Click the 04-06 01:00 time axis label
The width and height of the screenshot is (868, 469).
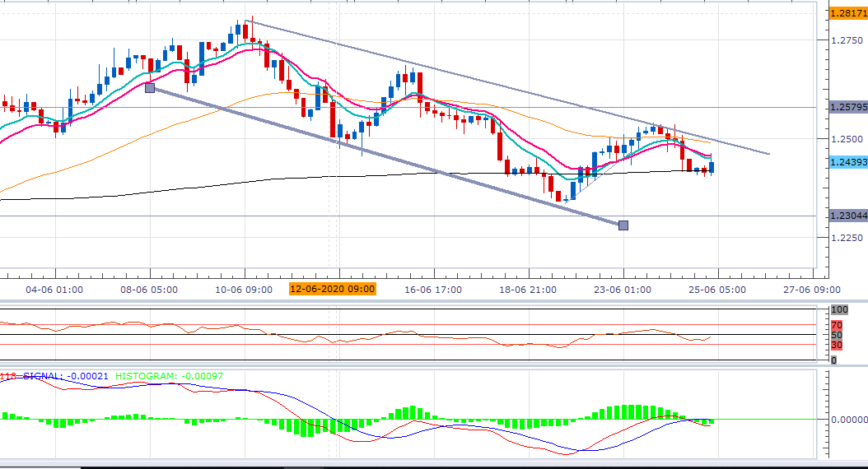tap(54, 290)
